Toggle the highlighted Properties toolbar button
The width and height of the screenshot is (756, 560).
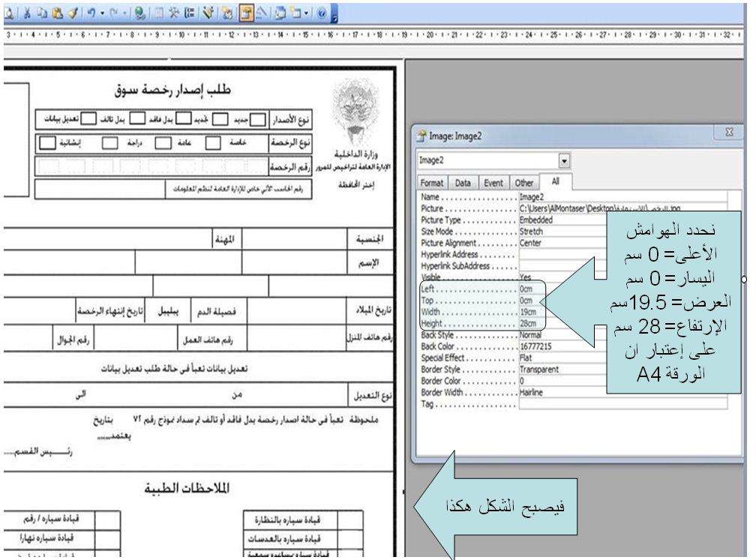(x=246, y=13)
